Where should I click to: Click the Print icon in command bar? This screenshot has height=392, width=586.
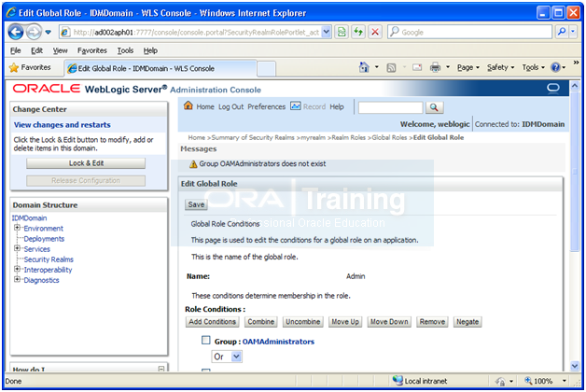click(x=435, y=67)
